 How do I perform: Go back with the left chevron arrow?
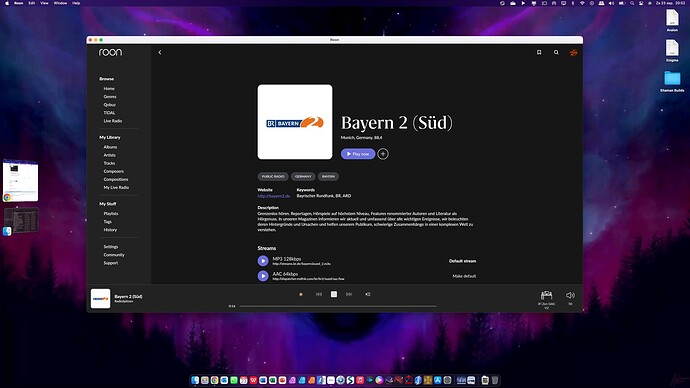click(160, 52)
